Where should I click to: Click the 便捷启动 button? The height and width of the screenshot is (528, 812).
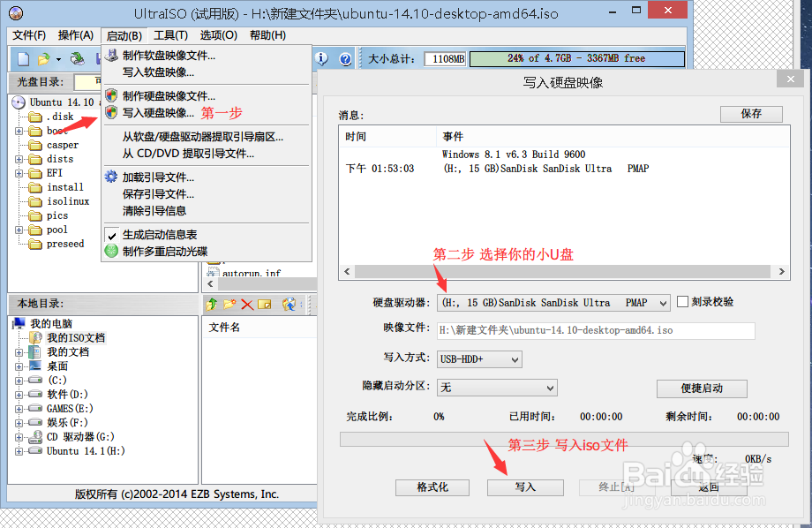pyautogui.click(x=702, y=388)
